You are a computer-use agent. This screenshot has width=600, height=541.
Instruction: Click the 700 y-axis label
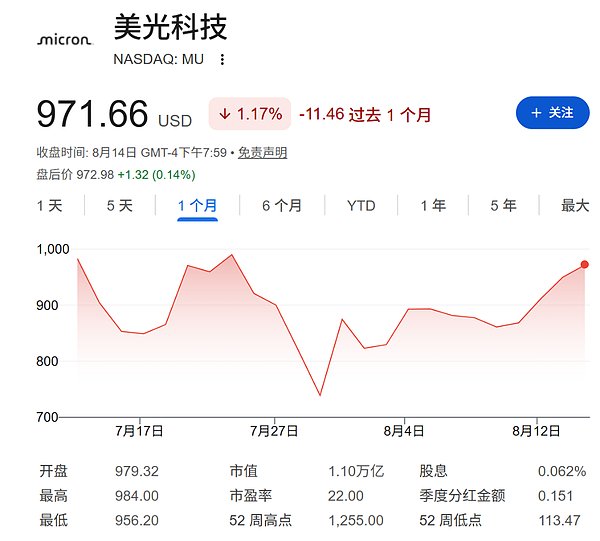point(47,417)
